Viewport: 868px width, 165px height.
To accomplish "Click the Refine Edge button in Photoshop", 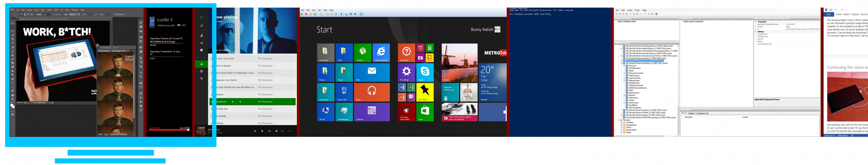I will [120, 15].
